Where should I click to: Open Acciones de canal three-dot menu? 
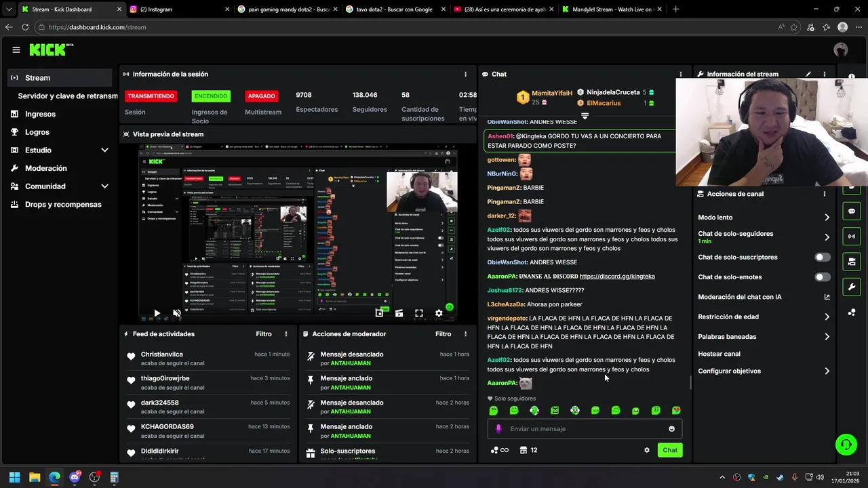(825, 194)
